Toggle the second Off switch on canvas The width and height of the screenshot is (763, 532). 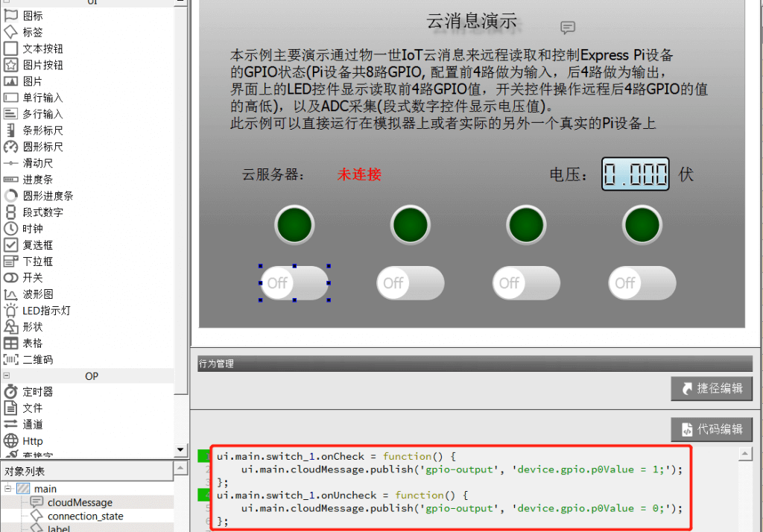coord(411,283)
